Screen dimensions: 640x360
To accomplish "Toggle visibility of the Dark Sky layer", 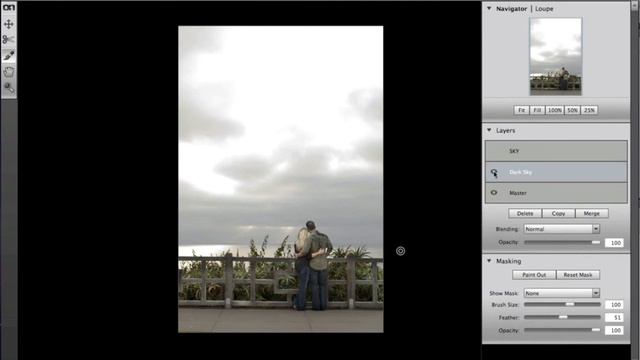I will pyautogui.click(x=494, y=172).
